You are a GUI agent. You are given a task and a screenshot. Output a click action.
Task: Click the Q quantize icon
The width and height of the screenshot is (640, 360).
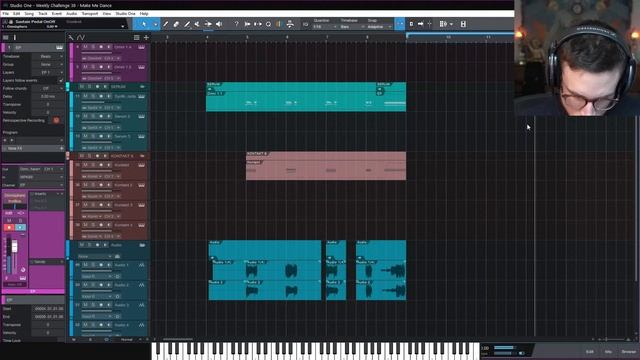(x=269, y=24)
